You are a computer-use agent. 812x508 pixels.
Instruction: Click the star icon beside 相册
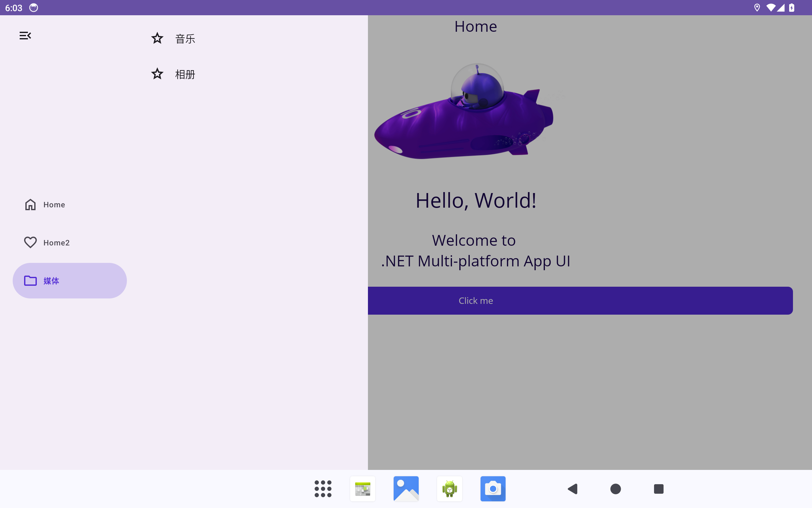(157, 74)
